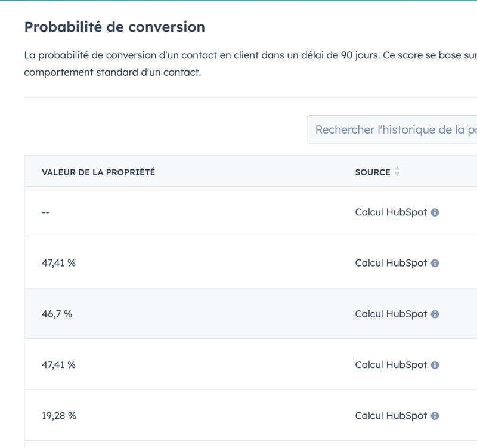Click 'Calcul HubSpot' in the 46,7 % row

(391, 314)
